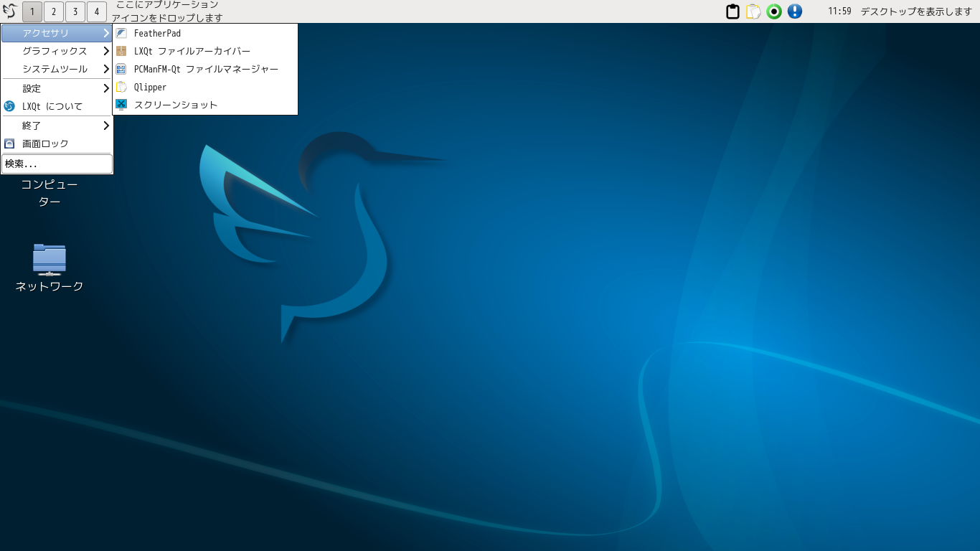Launch Qlipper from the submenu
Image resolution: width=980 pixels, height=551 pixels.
(x=205, y=87)
